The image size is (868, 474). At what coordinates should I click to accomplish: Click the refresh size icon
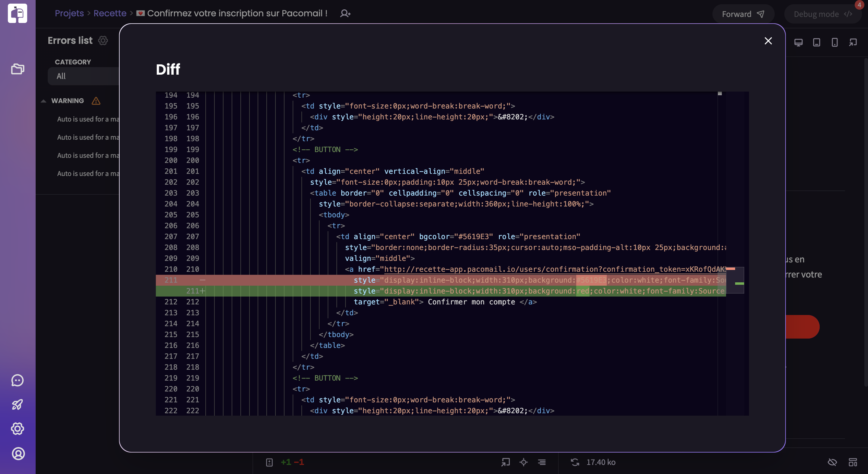tap(575, 462)
